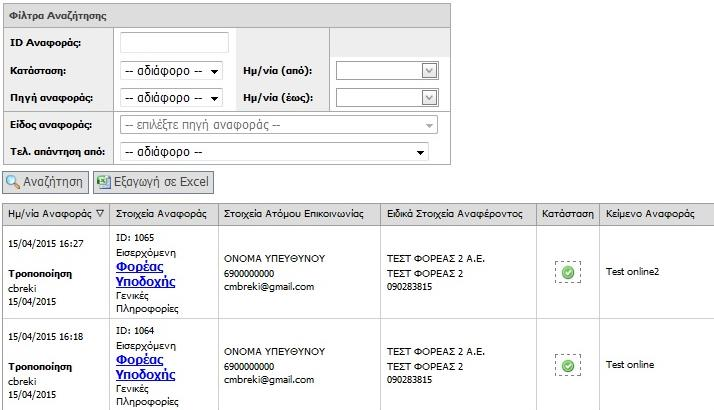714x410 pixels.
Task: Sort by Ημ/νία Αναφοράς column header
Action: click(x=56, y=214)
